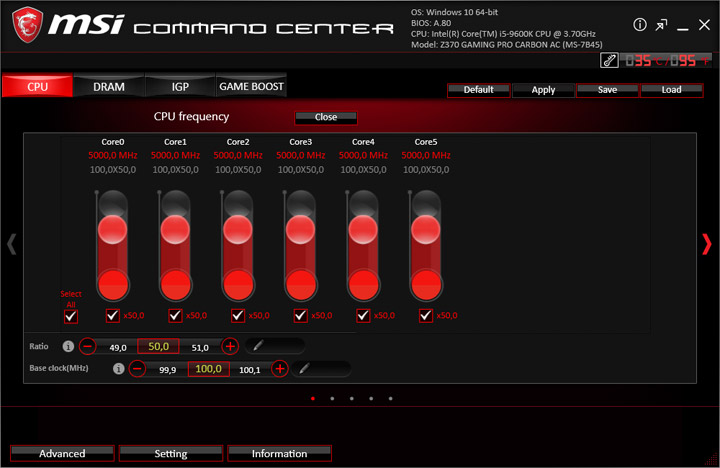Screen dimensions: 720x468
Task: Jump to fourth page indicator dot
Action: pos(371,399)
